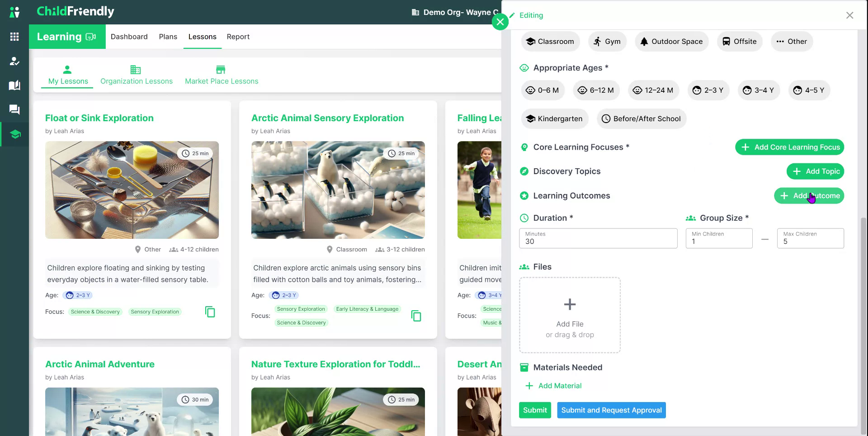
Task: Open the apps grid icon in sidebar
Action: pyautogui.click(x=14, y=37)
